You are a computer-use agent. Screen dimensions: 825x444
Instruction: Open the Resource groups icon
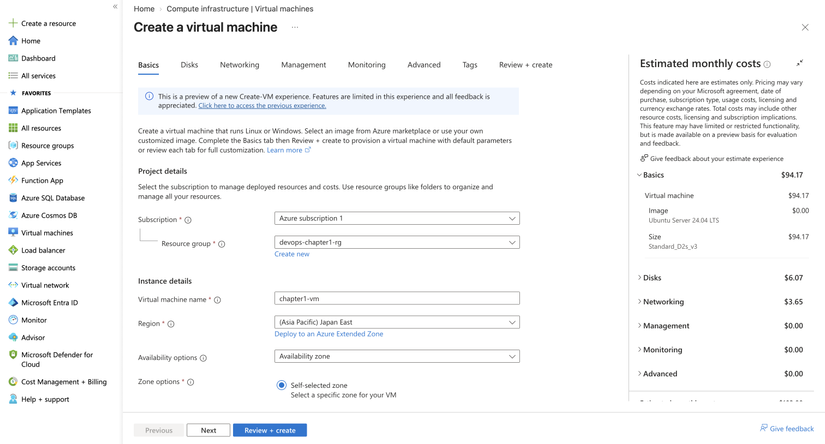click(x=13, y=145)
